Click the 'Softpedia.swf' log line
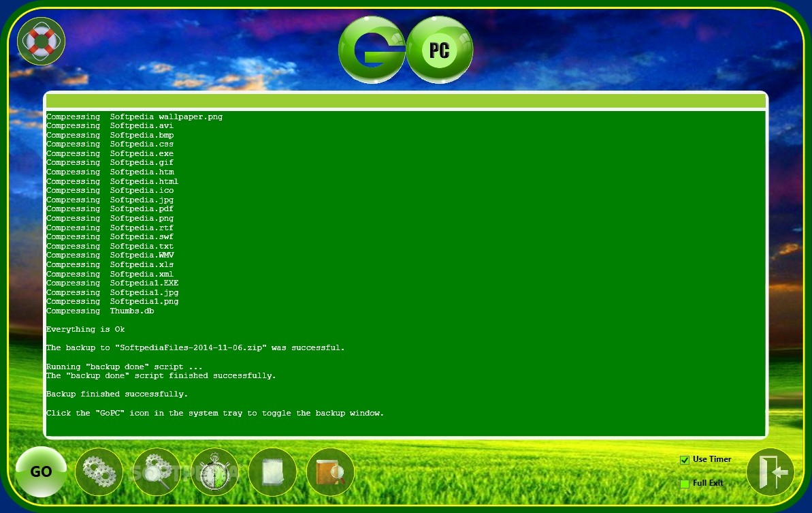This screenshot has width=812, height=513. click(x=110, y=237)
